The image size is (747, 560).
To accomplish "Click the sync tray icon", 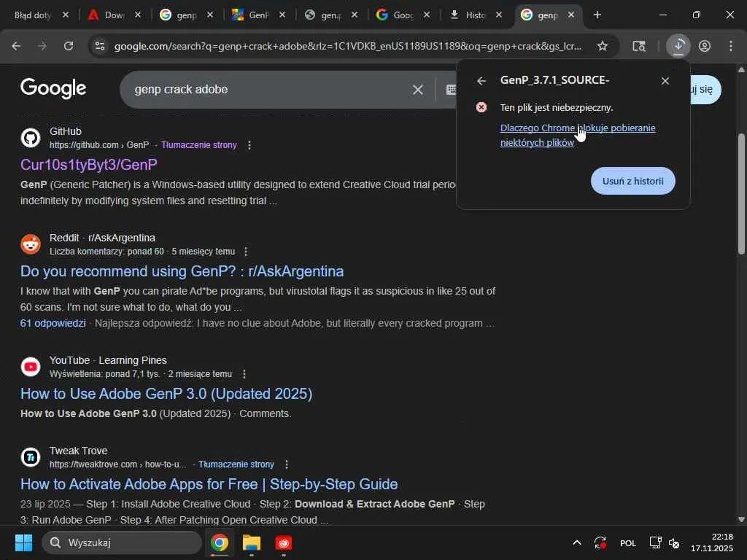I will pyautogui.click(x=600, y=542).
